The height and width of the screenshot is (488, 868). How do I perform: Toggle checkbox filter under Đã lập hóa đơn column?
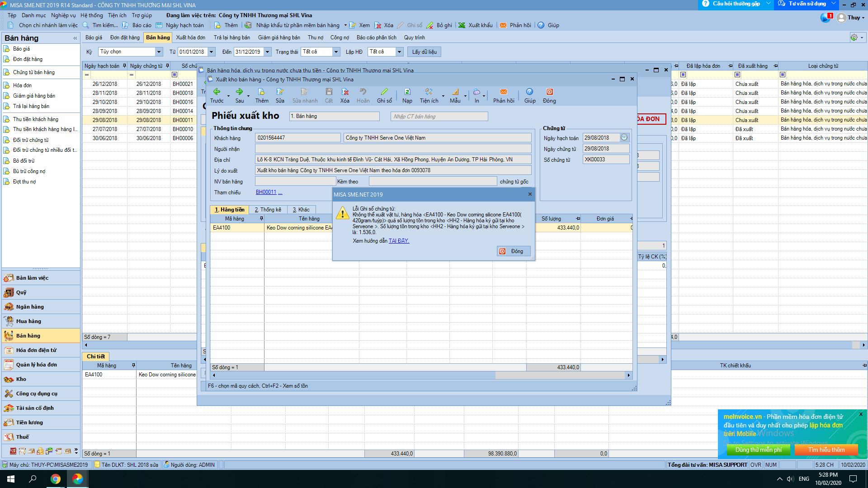[x=683, y=75]
